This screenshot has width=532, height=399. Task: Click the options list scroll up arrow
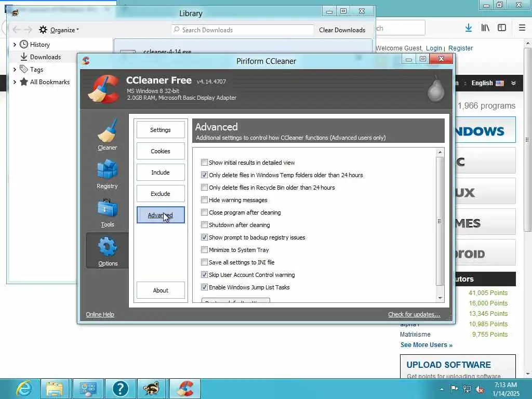pyautogui.click(x=440, y=152)
